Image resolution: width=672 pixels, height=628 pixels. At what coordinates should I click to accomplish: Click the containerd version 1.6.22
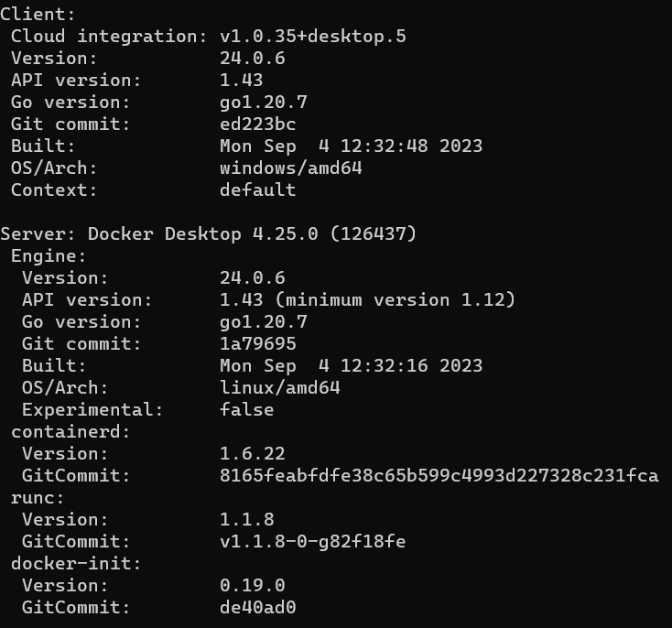(252, 454)
